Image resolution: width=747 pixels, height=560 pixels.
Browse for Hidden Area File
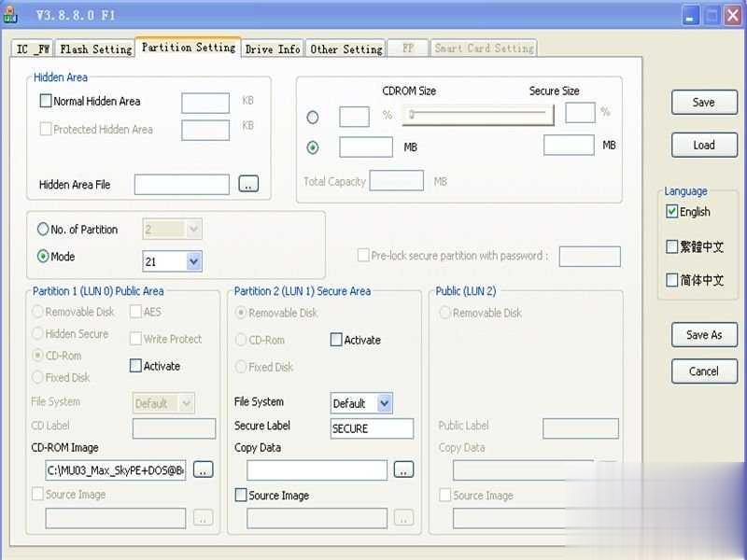tap(248, 184)
